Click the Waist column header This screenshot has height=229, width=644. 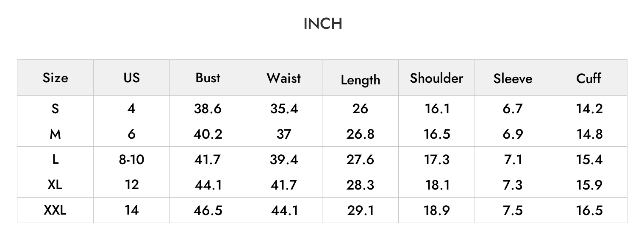(284, 78)
